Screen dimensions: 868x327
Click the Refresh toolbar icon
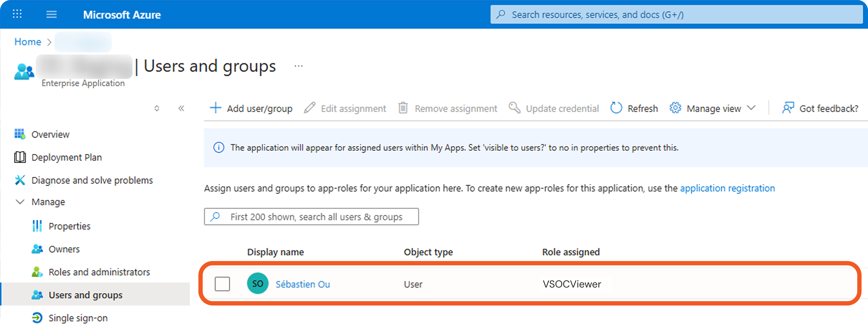point(616,108)
